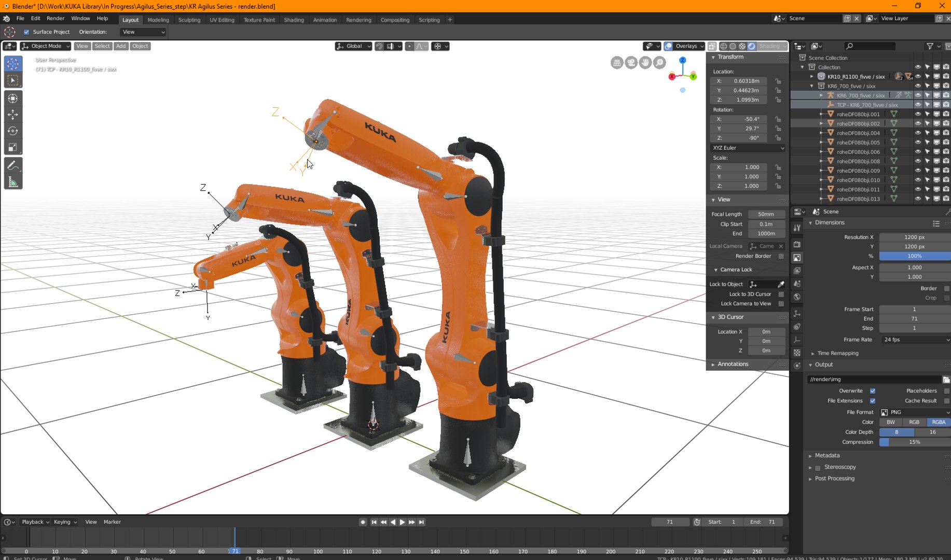Open the File Format PNG dropdown
Image resolution: width=951 pixels, height=560 pixels.
pos(915,412)
